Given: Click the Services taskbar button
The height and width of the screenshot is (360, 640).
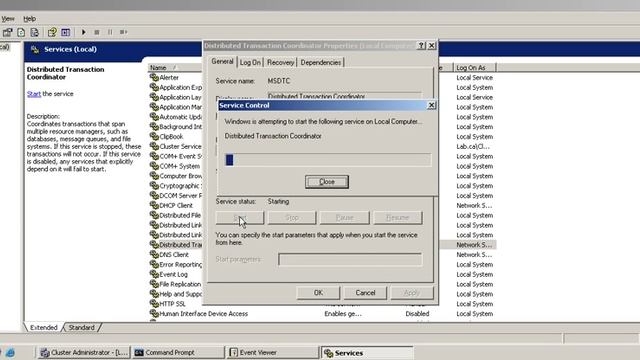Looking at the screenshot, I should 367,353.
